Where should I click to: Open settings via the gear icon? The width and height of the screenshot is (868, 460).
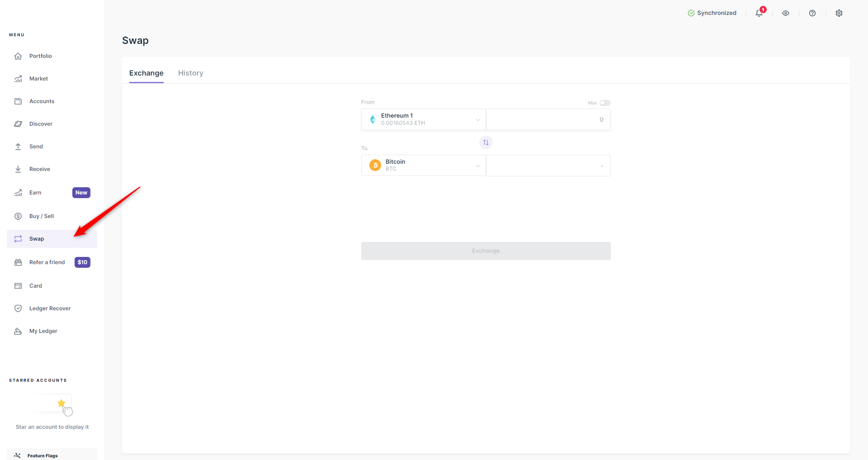[839, 13]
